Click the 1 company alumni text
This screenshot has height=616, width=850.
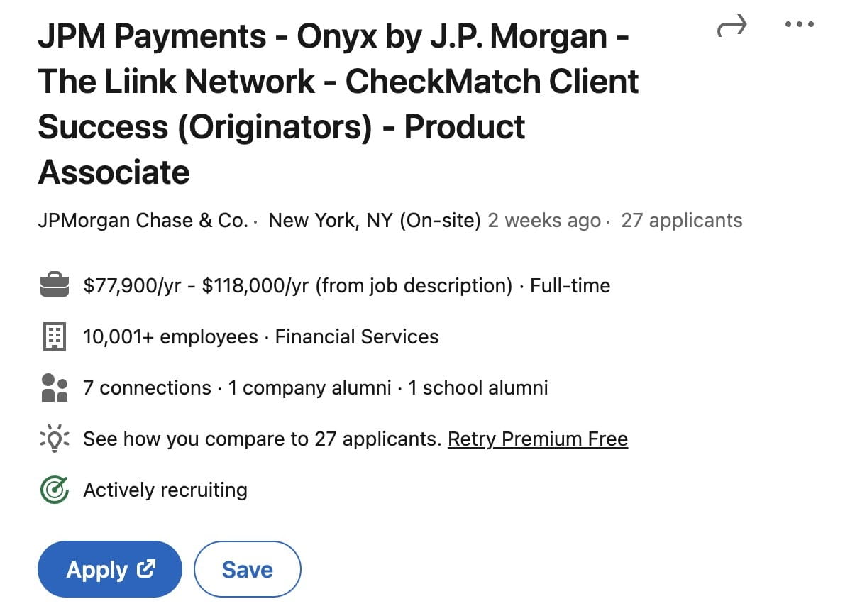pyautogui.click(x=309, y=388)
